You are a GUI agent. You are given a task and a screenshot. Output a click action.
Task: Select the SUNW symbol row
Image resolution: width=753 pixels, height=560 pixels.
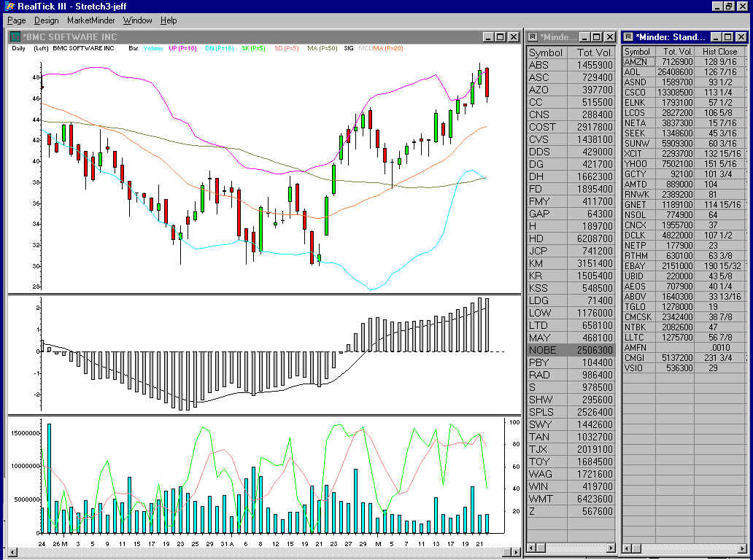click(684, 144)
